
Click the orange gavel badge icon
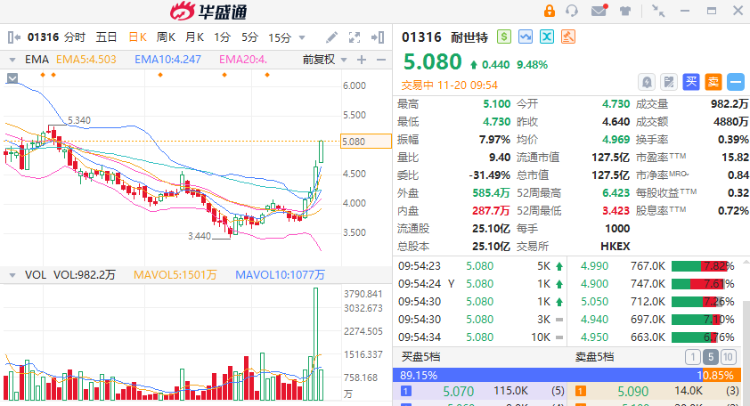[568, 37]
